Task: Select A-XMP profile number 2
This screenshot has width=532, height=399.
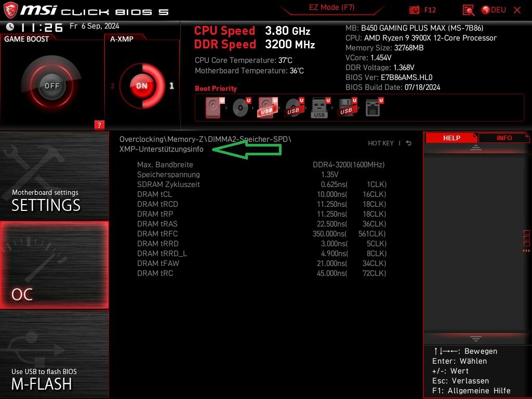Action: tap(113, 86)
